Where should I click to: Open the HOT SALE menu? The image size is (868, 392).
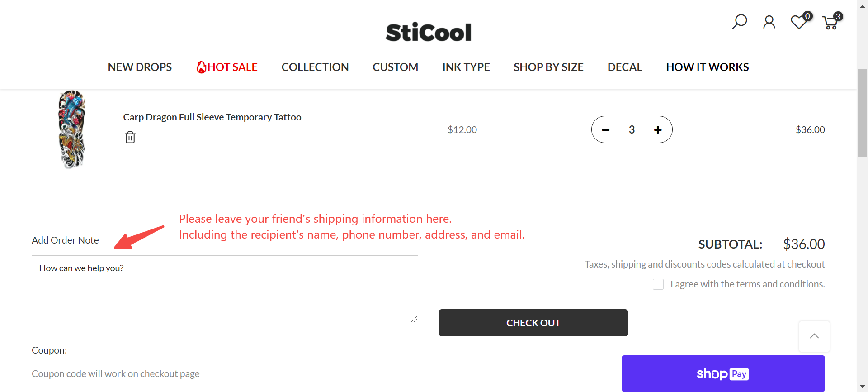click(227, 67)
